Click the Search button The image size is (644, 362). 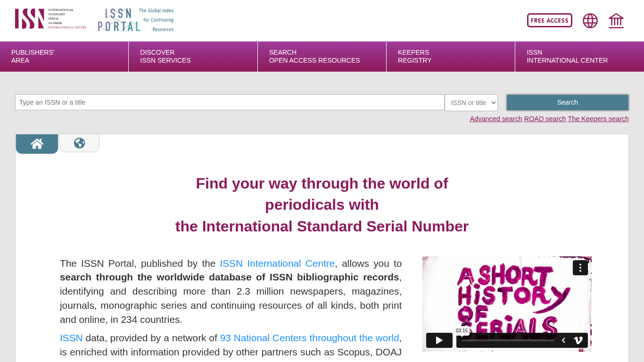568,102
